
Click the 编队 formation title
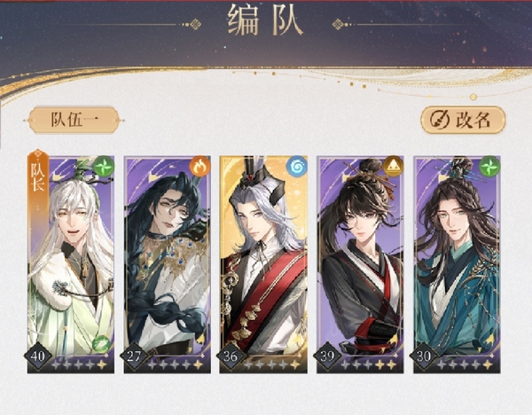265,20
